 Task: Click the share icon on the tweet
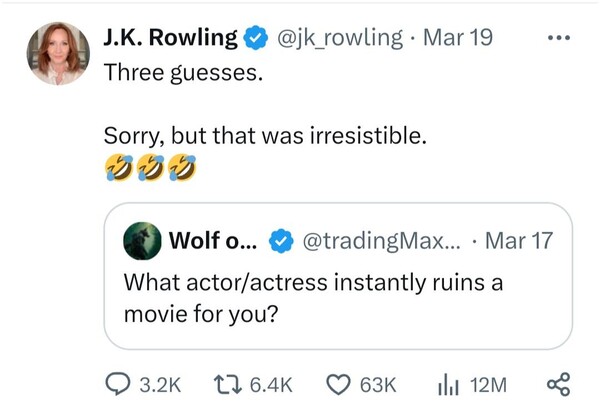tap(557, 385)
